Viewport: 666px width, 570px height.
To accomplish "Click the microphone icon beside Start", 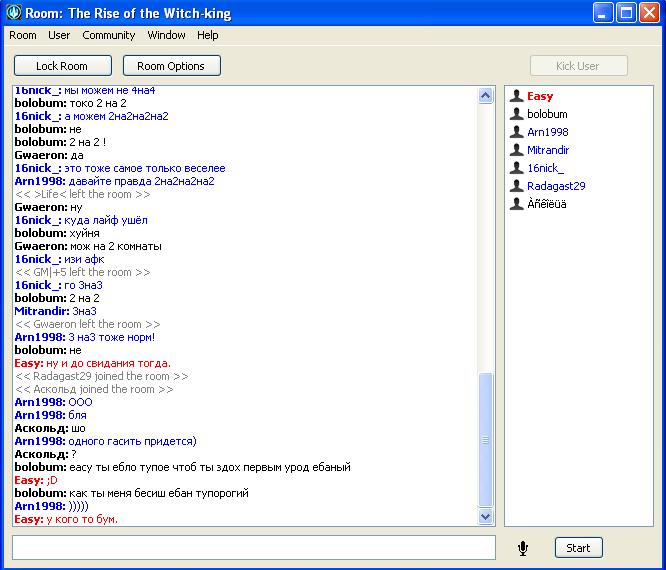I will coord(523,548).
